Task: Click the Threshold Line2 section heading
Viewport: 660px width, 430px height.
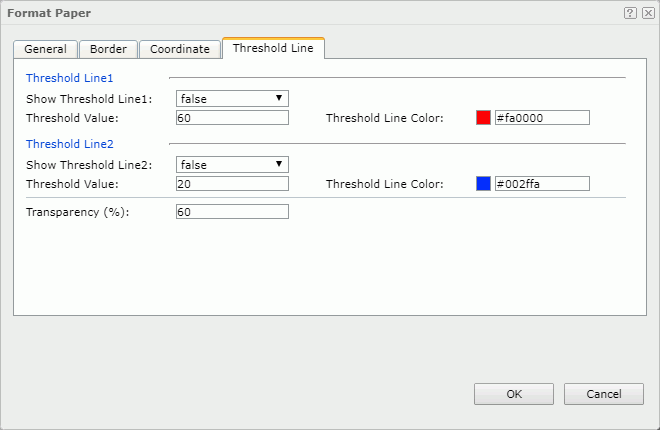Action: 69,144
